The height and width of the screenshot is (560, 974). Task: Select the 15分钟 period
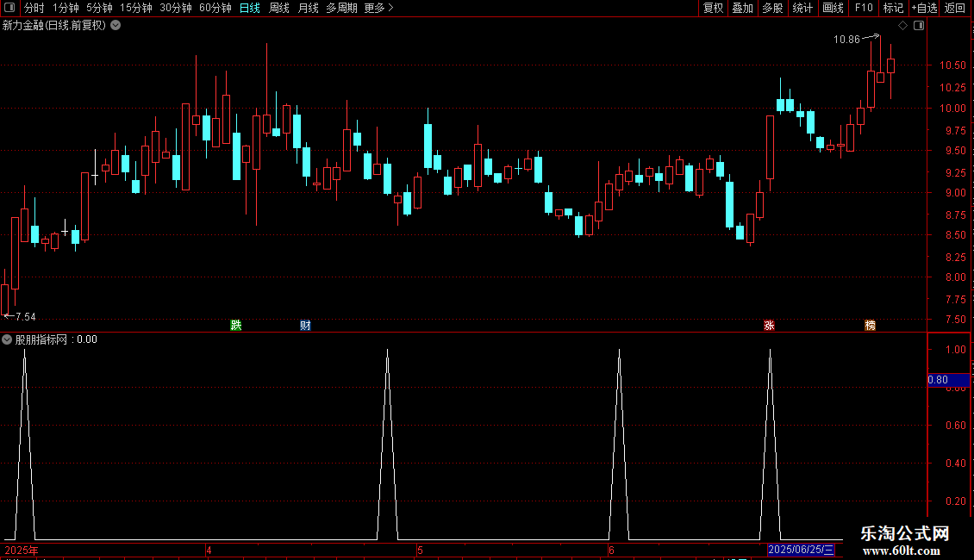136,8
